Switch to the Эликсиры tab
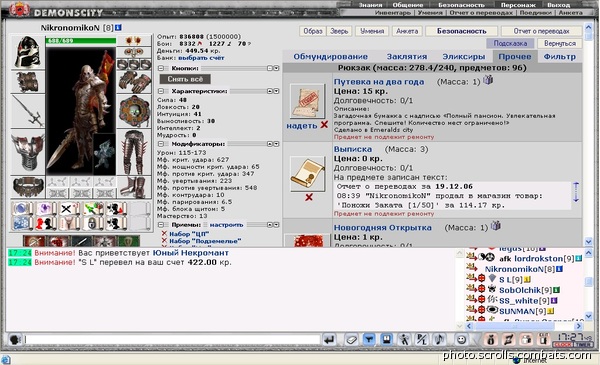 464,57
